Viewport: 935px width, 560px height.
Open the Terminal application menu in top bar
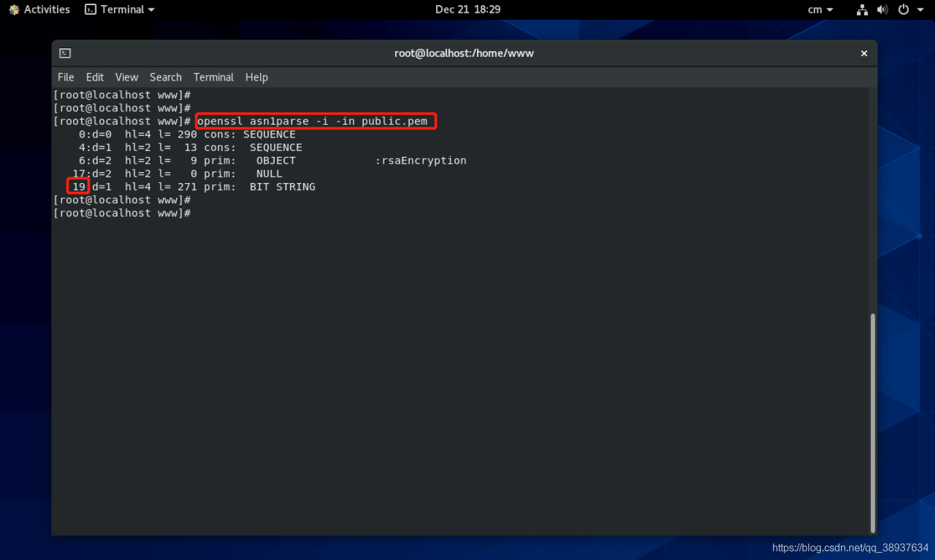(x=120, y=10)
